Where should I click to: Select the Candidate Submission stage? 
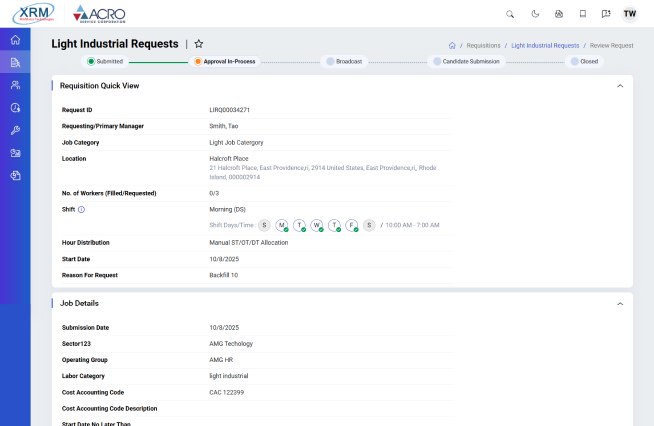coord(468,61)
